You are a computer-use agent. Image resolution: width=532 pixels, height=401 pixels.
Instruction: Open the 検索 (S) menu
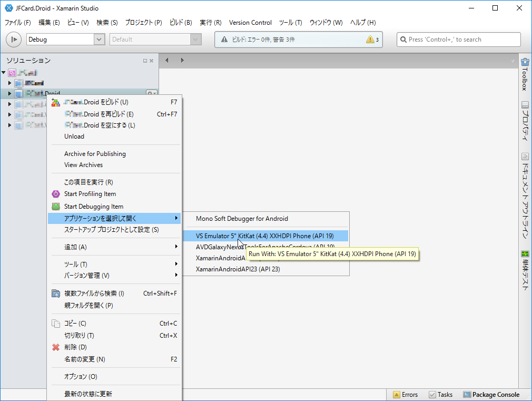(107, 23)
